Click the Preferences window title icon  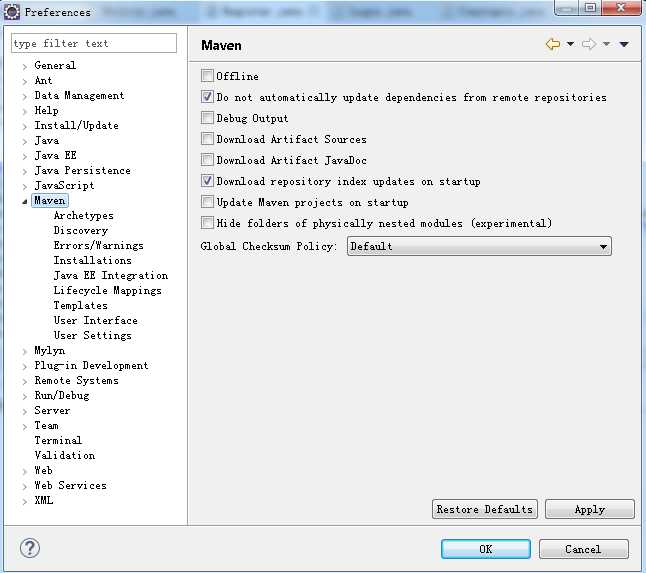pyautogui.click(x=12, y=12)
